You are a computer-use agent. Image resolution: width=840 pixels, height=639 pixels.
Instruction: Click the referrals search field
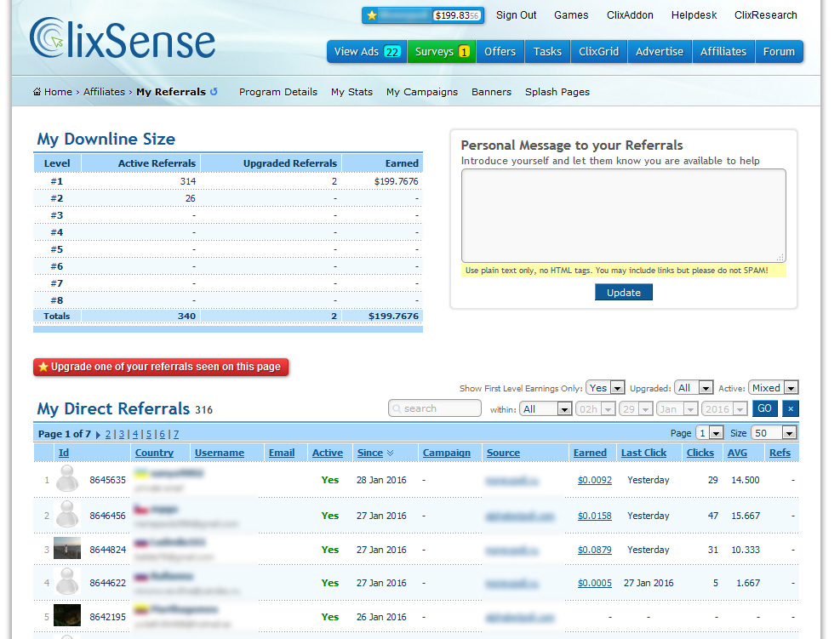click(x=434, y=408)
